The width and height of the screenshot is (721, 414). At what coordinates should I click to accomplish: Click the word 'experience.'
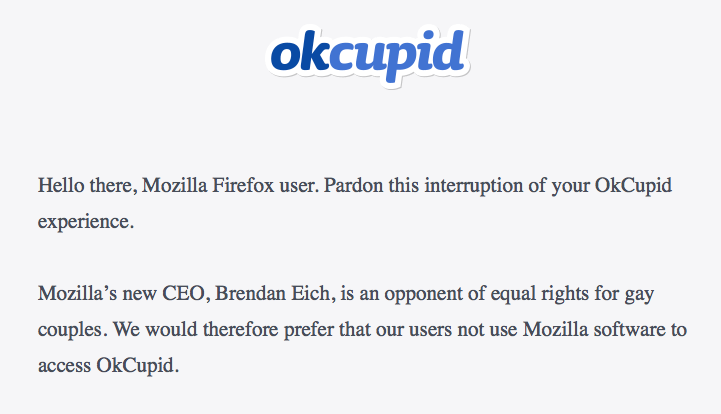point(86,223)
